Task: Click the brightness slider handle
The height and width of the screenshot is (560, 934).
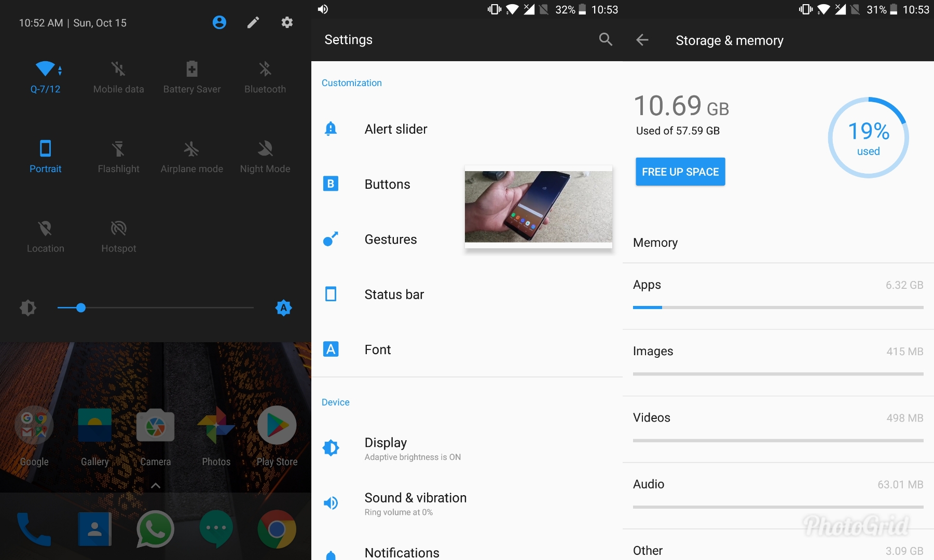Action: (x=81, y=308)
